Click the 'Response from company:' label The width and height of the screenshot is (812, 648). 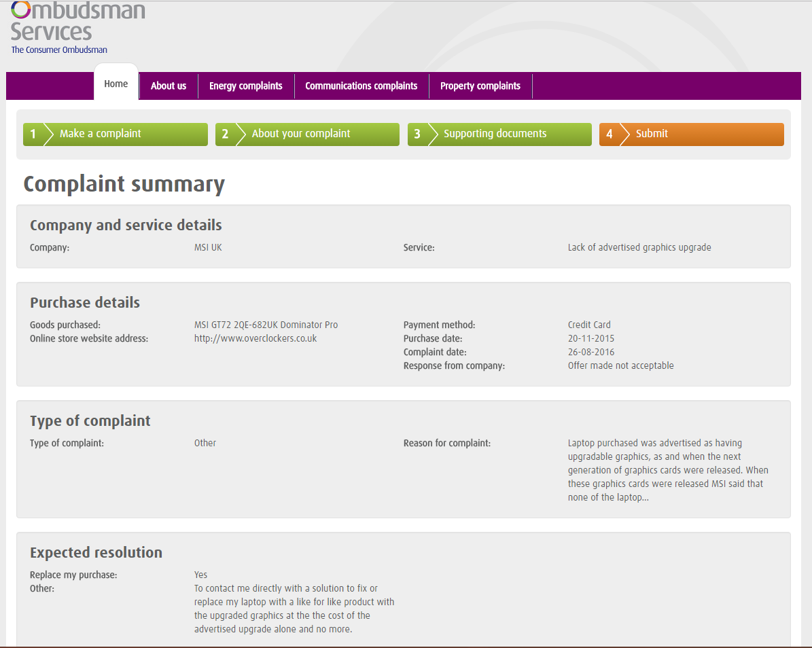tap(454, 366)
